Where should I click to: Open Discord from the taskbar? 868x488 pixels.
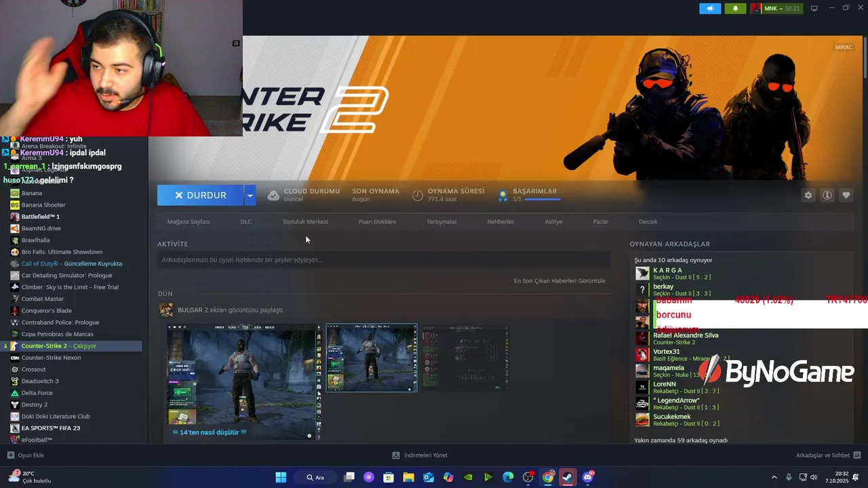click(588, 477)
